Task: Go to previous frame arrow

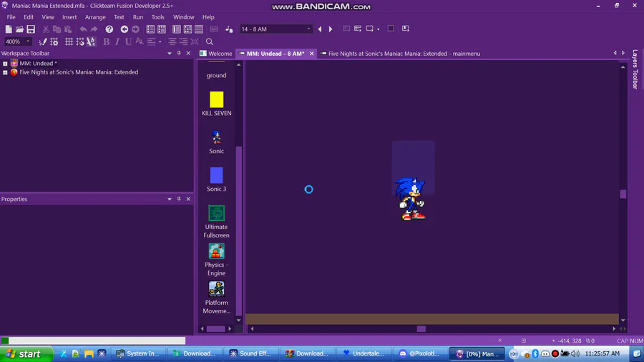Action: click(x=320, y=29)
